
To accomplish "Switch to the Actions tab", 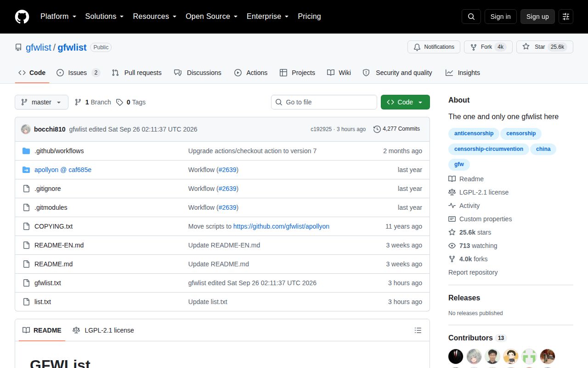I will tap(251, 73).
